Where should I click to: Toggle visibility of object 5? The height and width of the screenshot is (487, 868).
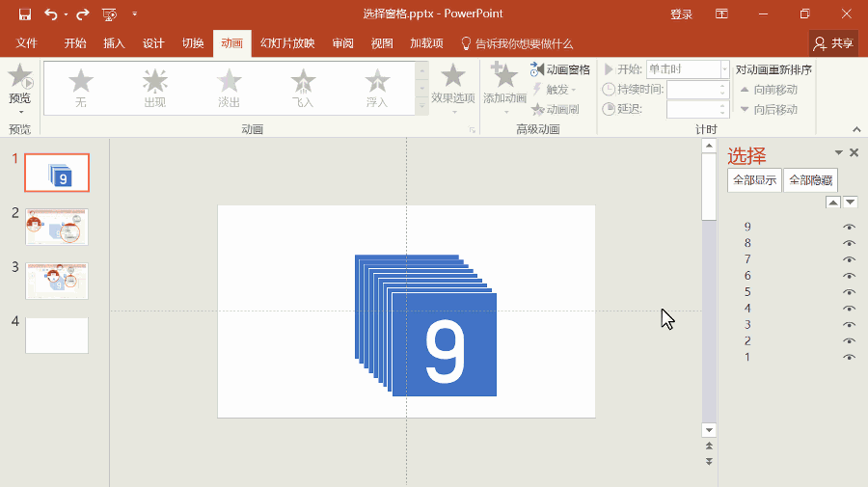click(849, 292)
